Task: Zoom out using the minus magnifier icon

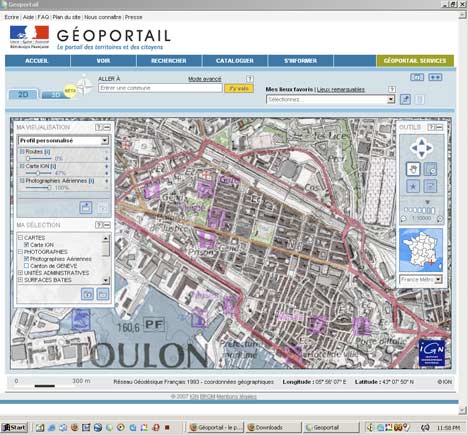Action: [404, 219]
